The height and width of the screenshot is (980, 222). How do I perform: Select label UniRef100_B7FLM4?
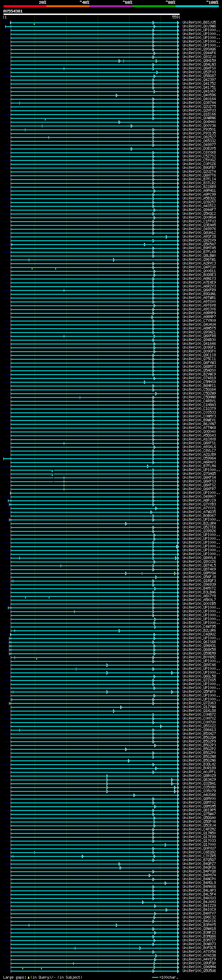(x=199, y=466)
